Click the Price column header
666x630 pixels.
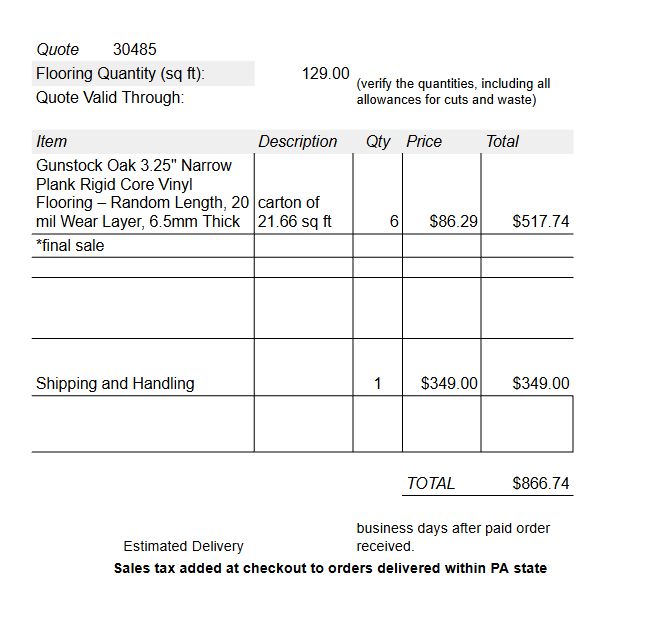pyautogui.click(x=424, y=141)
